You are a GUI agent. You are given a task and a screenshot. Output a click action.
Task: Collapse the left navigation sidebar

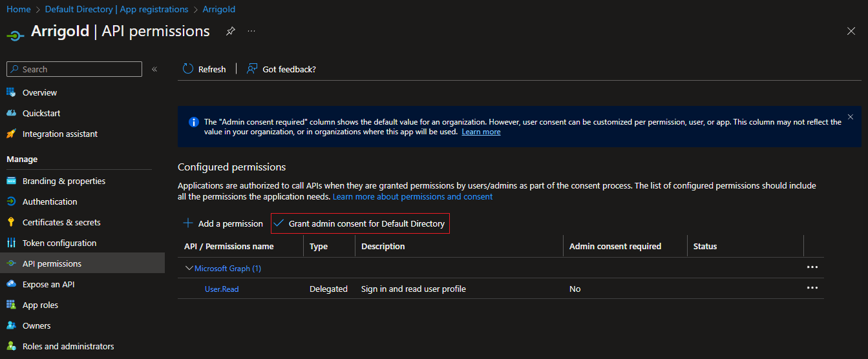(x=154, y=69)
